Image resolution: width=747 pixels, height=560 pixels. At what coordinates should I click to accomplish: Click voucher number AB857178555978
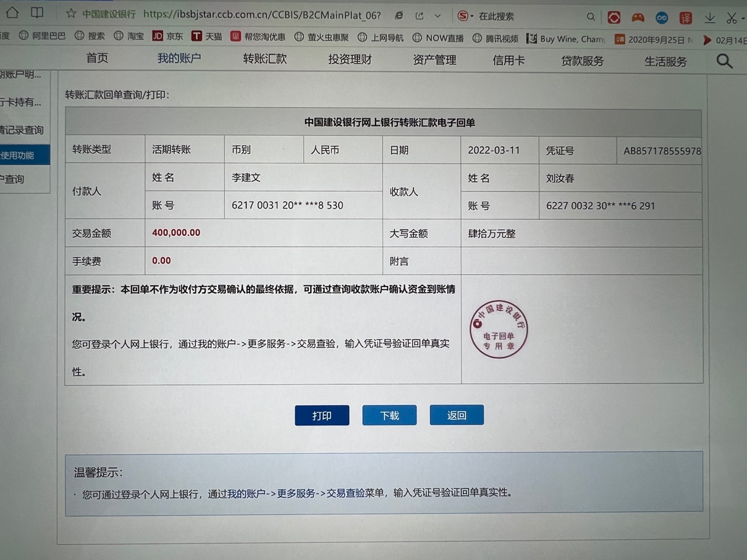click(662, 151)
